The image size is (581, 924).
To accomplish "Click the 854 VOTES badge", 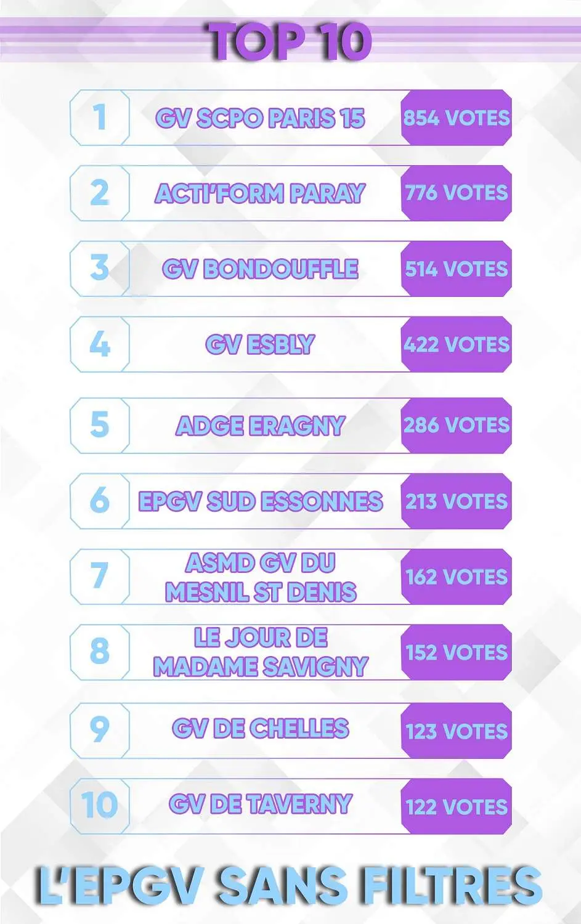I will point(456,118).
